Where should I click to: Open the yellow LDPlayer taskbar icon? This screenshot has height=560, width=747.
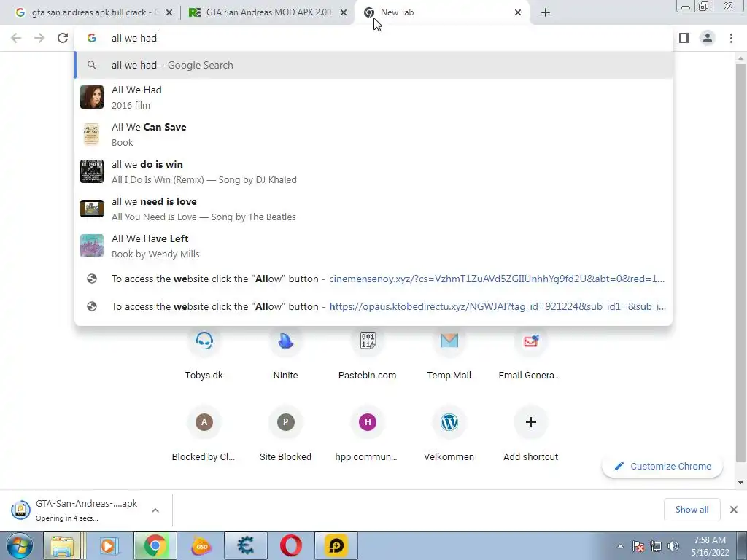click(336, 546)
